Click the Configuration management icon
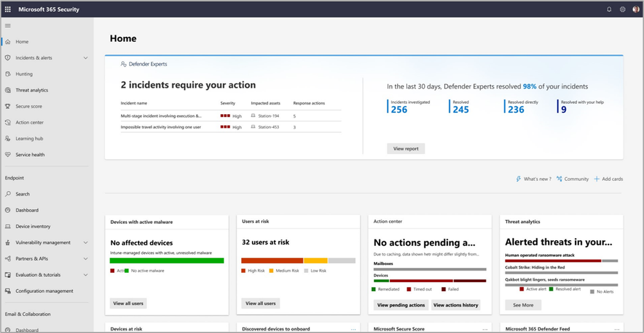The height and width of the screenshot is (333, 644). pos(8,291)
